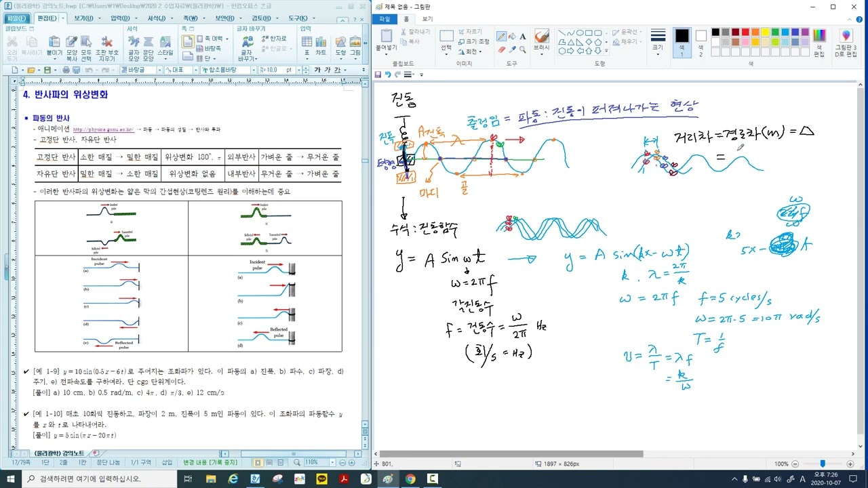Click 쪽 여백 (page margin) button in Hangul

209,39
